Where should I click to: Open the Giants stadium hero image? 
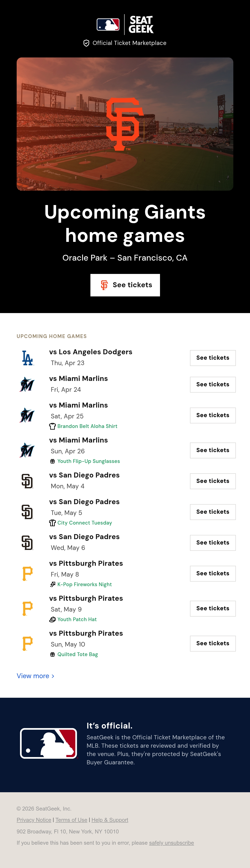125,124
